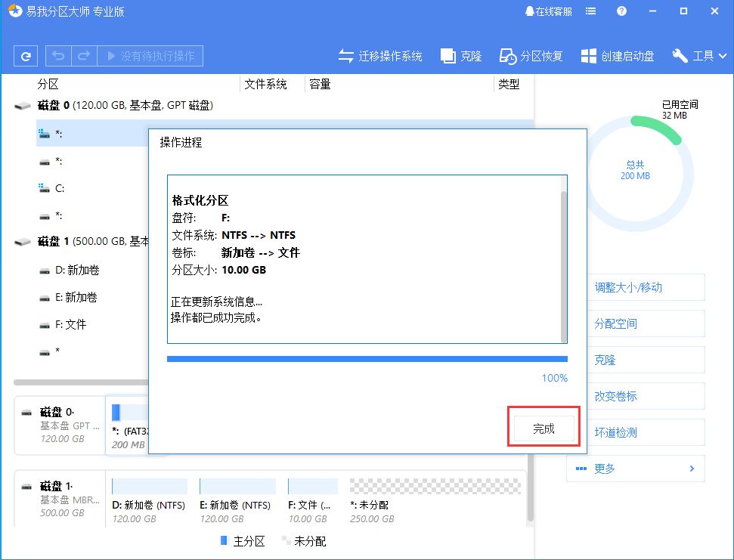Click Resize/Move (调整大小/移动) button
This screenshot has width=734, height=560.
[x=635, y=287]
